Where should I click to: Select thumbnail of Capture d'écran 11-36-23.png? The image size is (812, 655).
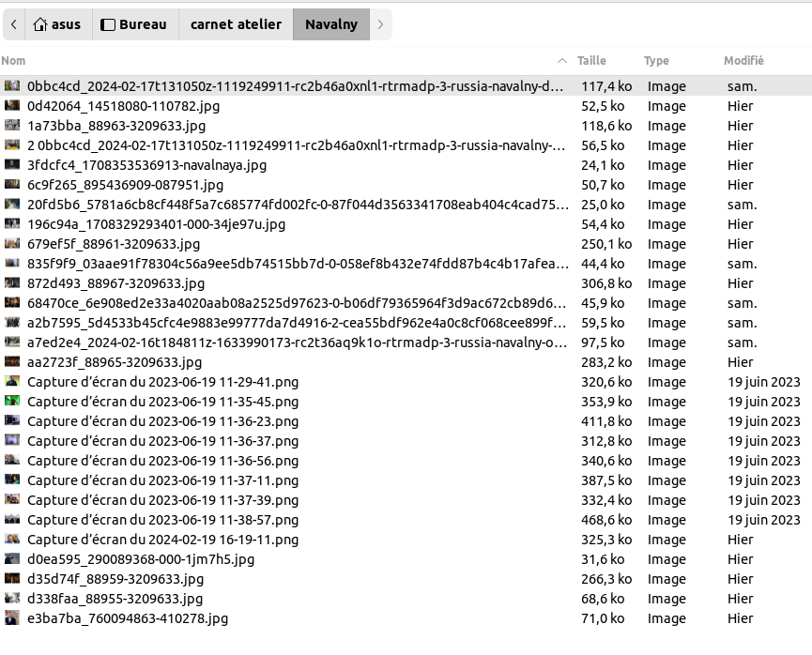pos(12,420)
